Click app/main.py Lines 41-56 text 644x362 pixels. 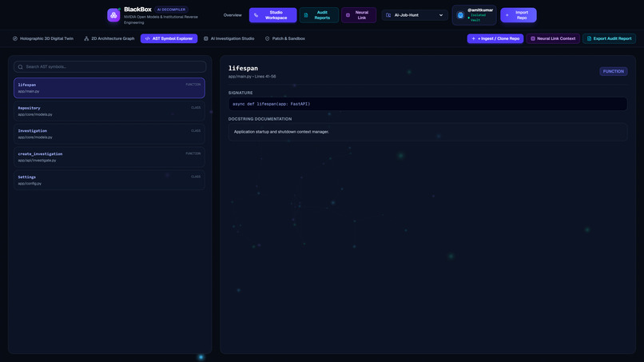coord(252,77)
